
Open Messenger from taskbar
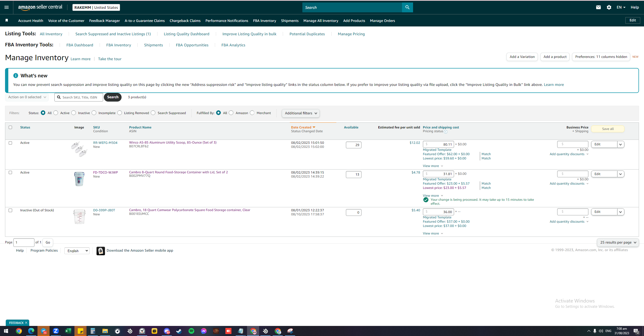tap(204, 331)
